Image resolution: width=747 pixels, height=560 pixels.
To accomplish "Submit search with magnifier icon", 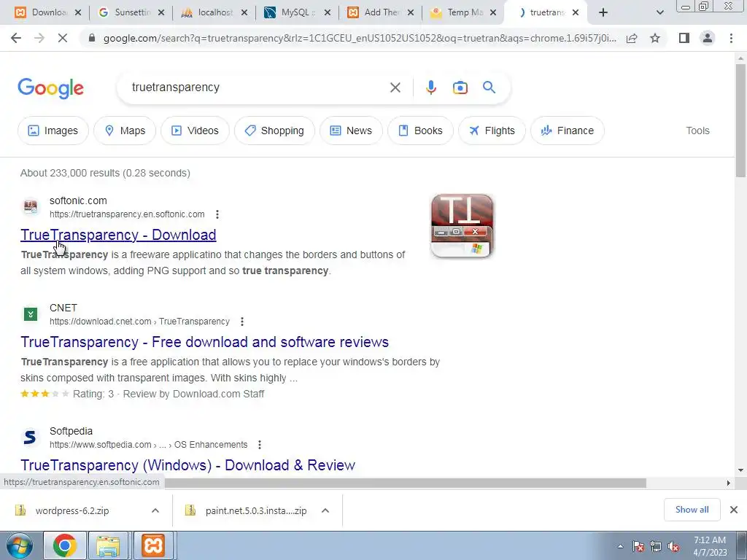I will 489,87.
